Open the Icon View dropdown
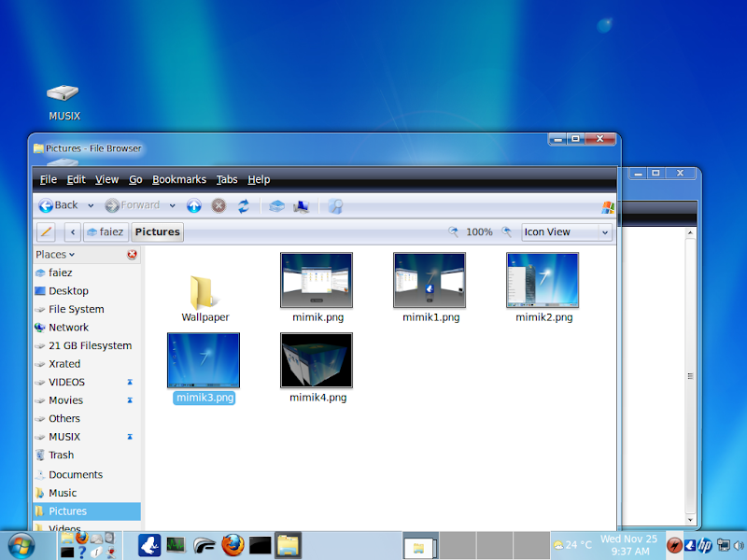The height and width of the screenshot is (560, 747). coord(567,231)
